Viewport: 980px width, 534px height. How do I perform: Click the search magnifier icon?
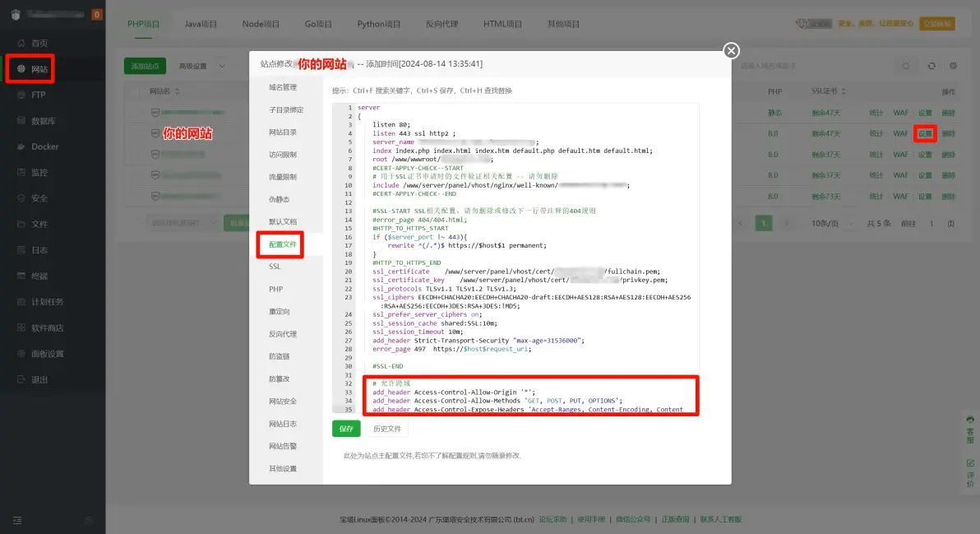click(906, 66)
